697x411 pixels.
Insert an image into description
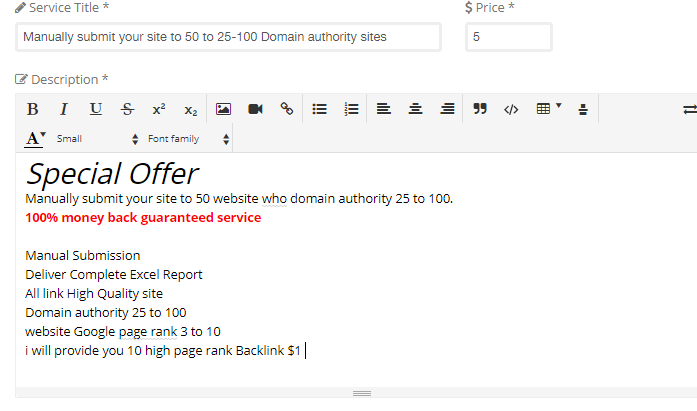pyautogui.click(x=223, y=109)
